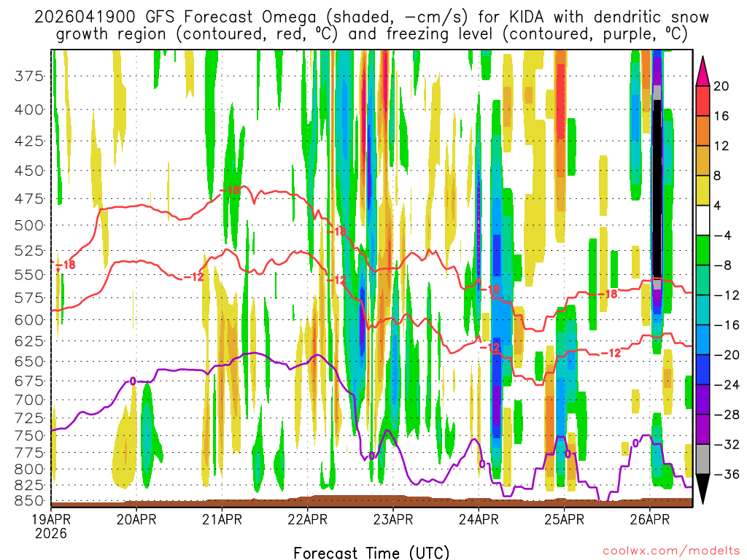Click the red -18 contour label near 19APR

pos(66,265)
